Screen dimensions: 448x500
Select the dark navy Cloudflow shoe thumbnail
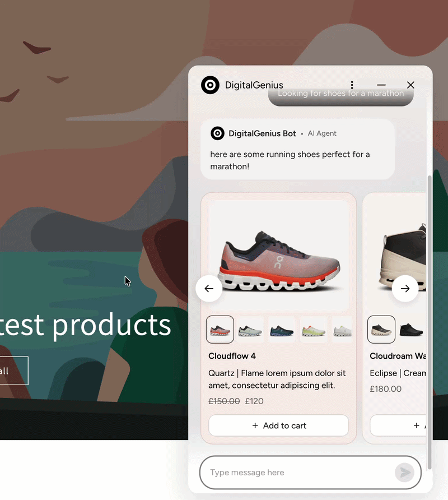(281, 330)
